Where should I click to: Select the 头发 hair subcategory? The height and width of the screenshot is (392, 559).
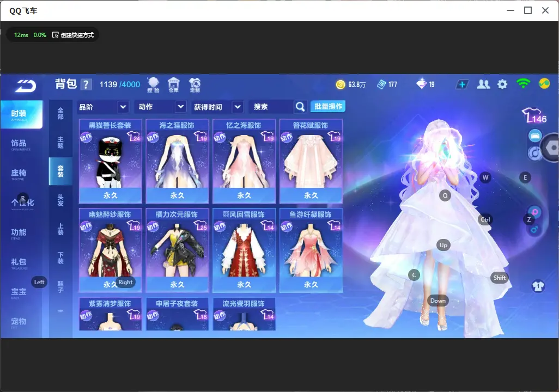click(60, 200)
